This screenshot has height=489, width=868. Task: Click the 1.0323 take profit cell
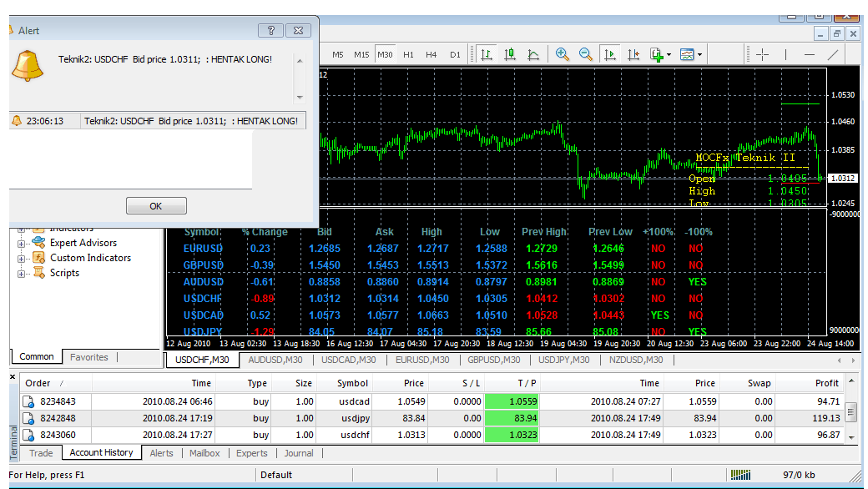(512, 435)
